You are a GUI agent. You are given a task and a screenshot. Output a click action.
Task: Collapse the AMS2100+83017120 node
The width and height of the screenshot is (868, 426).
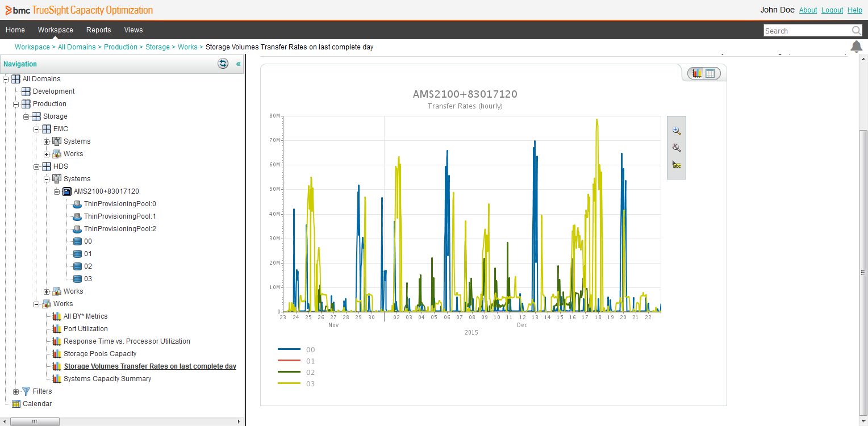pos(57,191)
